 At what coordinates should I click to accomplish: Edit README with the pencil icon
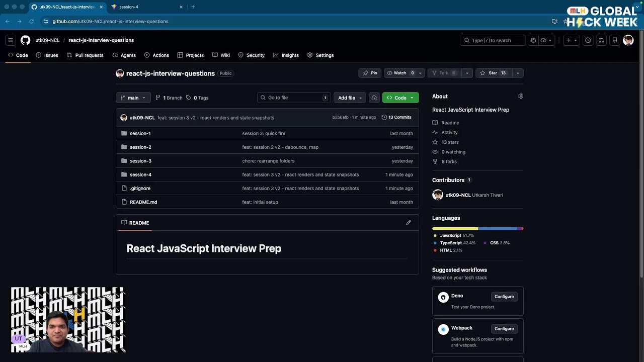pos(409,223)
